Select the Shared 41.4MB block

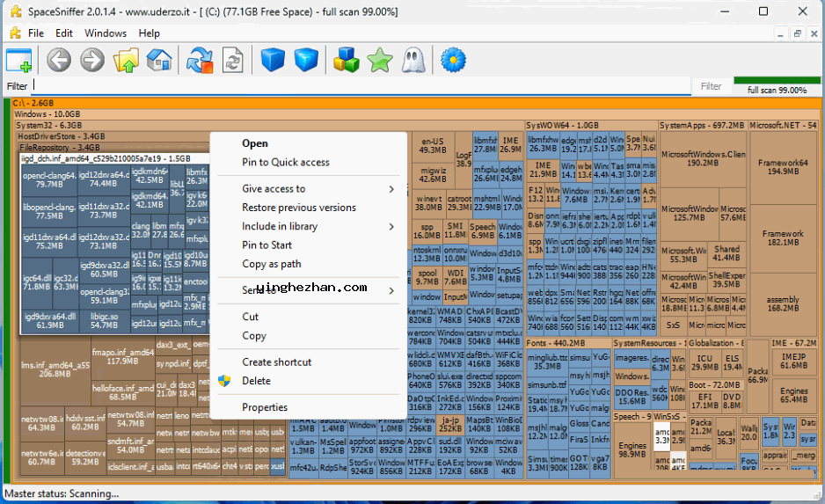[726, 253]
